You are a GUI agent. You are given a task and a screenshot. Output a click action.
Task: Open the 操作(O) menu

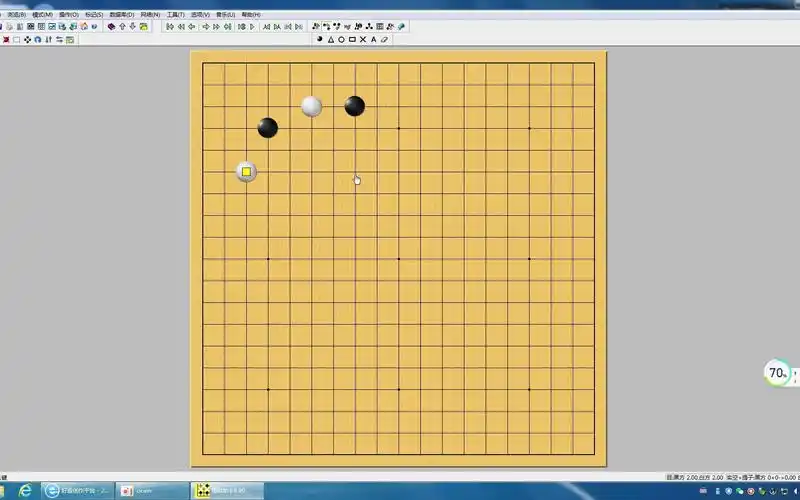coord(69,15)
